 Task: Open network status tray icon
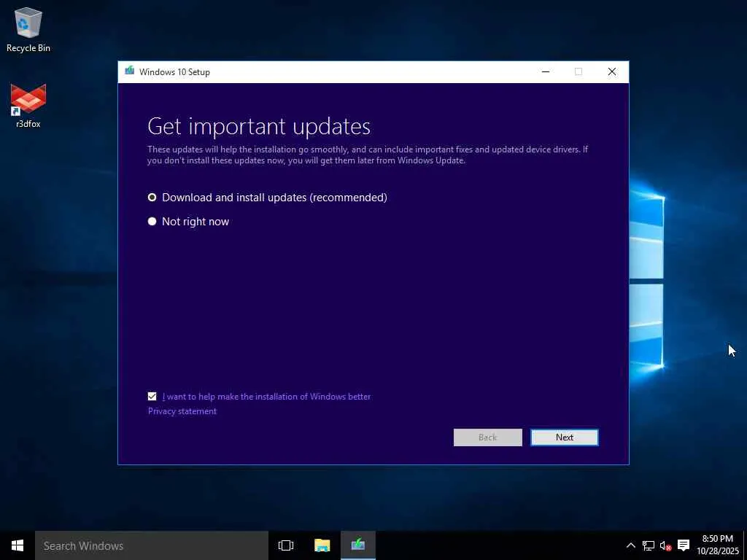(649, 545)
